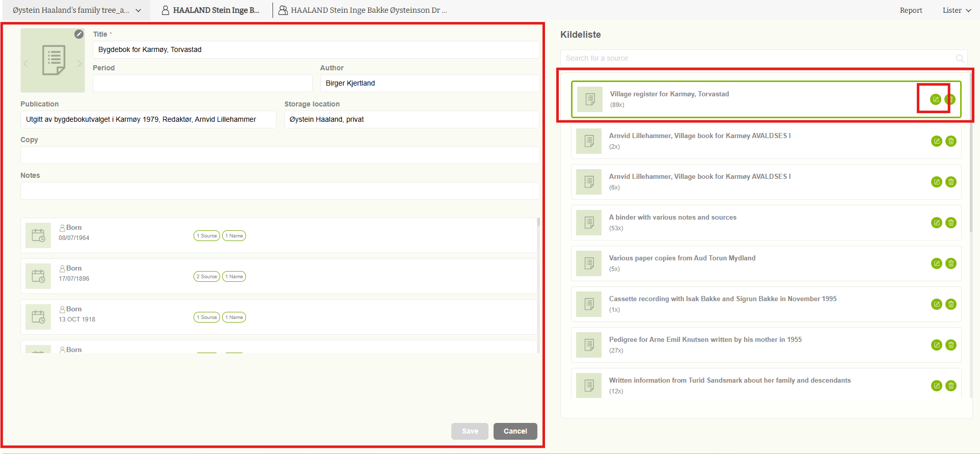Click the 2 Source badge on 1896 birth

click(206, 277)
